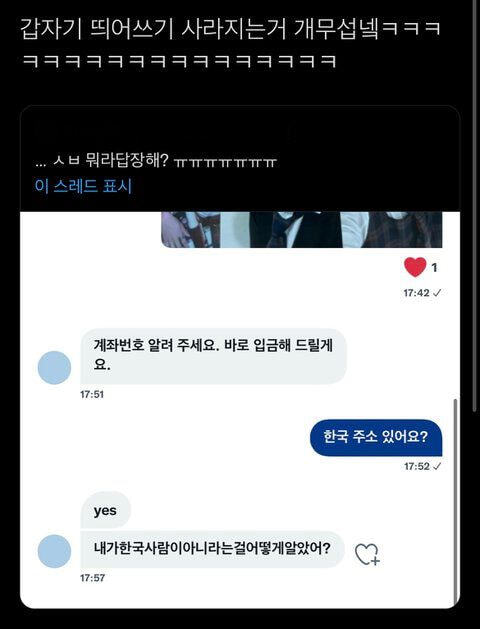Select the 'yes' message bubble
This screenshot has height=629, width=480.
[x=105, y=511]
